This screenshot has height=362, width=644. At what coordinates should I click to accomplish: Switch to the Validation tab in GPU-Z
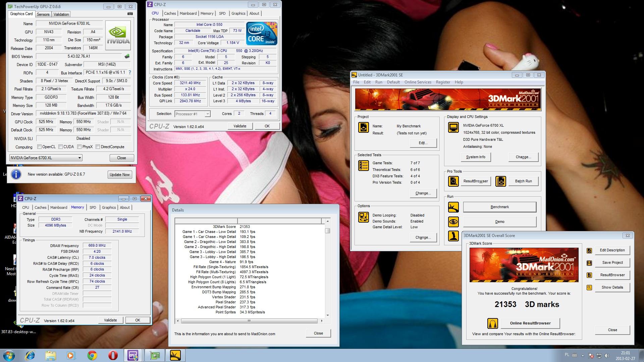pyautogui.click(x=61, y=14)
